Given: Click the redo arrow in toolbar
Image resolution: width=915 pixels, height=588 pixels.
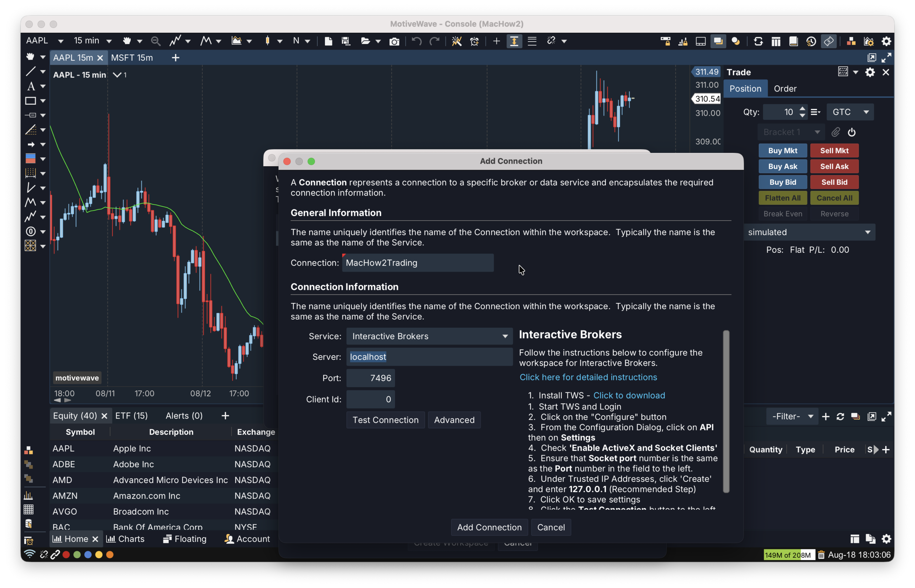Looking at the screenshot, I should click(434, 41).
